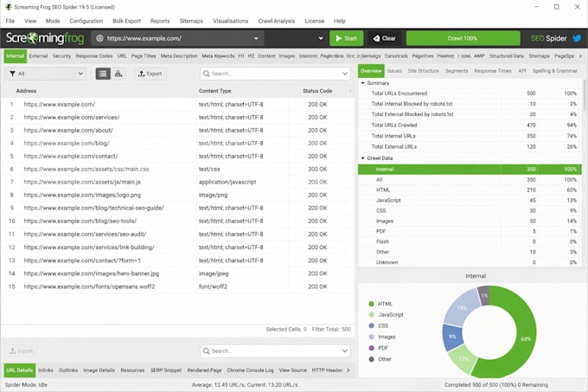Image resolution: width=588 pixels, height=392 pixels.
Task: Sort by Address column header
Action: (x=26, y=91)
